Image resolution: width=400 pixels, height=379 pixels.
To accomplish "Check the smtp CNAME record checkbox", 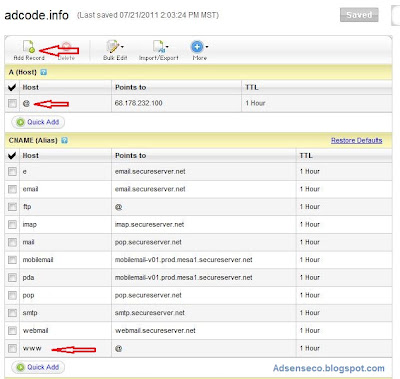I will pyautogui.click(x=12, y=313).
